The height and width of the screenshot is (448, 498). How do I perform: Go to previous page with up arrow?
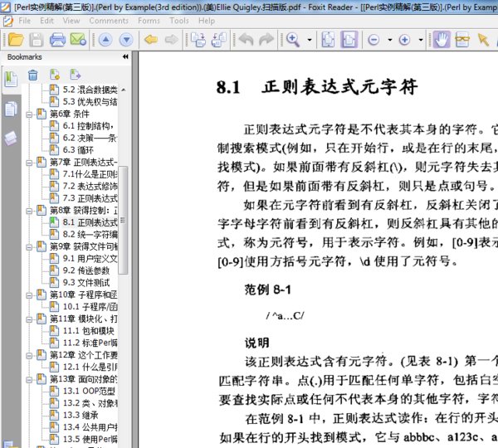pyautogui.click(x=105, y=40)
